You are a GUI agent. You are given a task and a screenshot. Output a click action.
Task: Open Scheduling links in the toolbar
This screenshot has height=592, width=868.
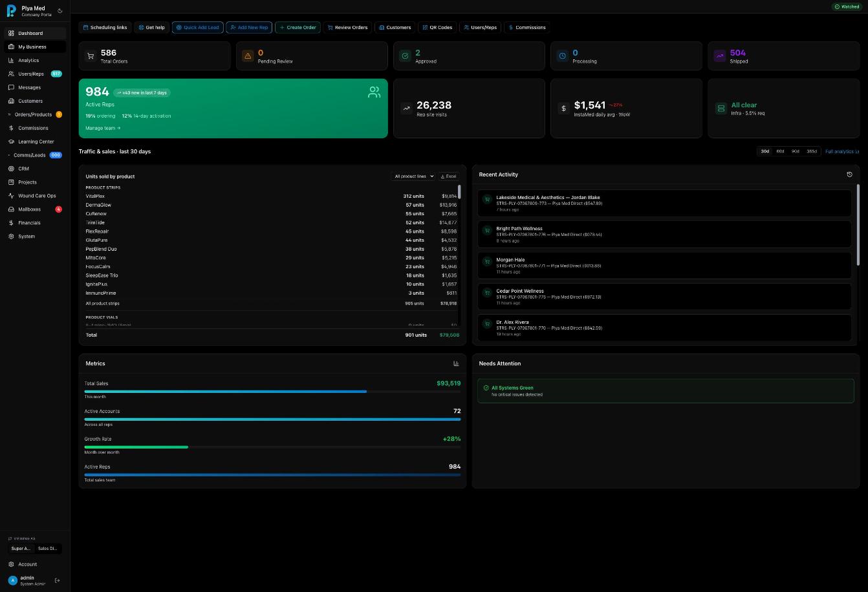pos(105,28)
